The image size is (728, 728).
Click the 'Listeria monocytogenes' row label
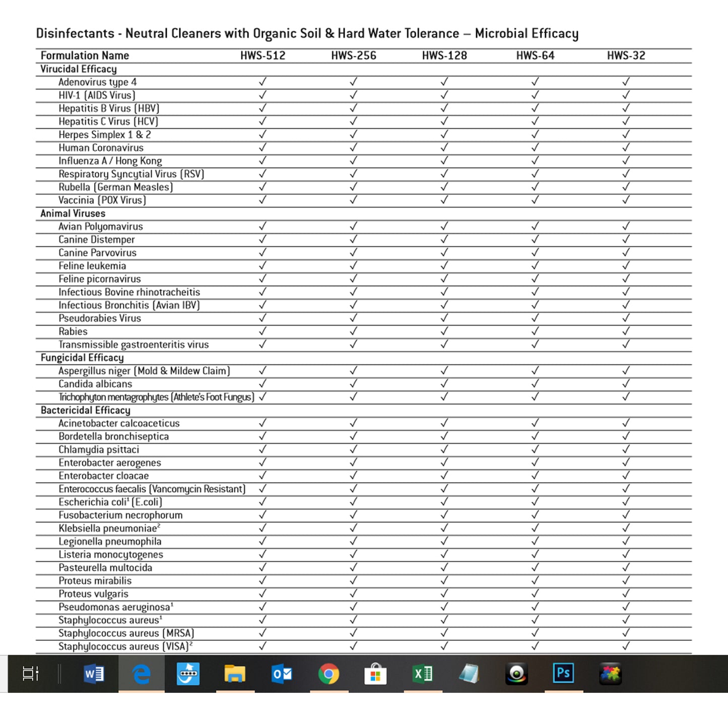coord(111,554)
